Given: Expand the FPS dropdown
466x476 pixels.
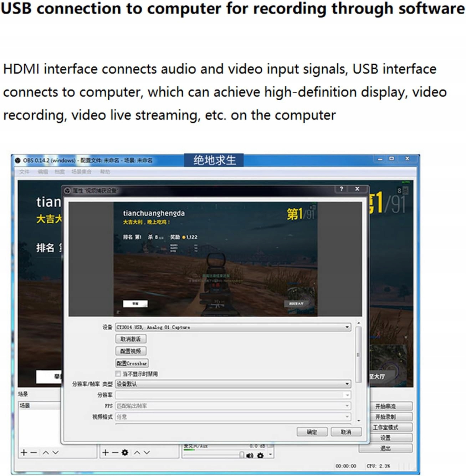Looking at the screenshot, I should tap(233, 406).
